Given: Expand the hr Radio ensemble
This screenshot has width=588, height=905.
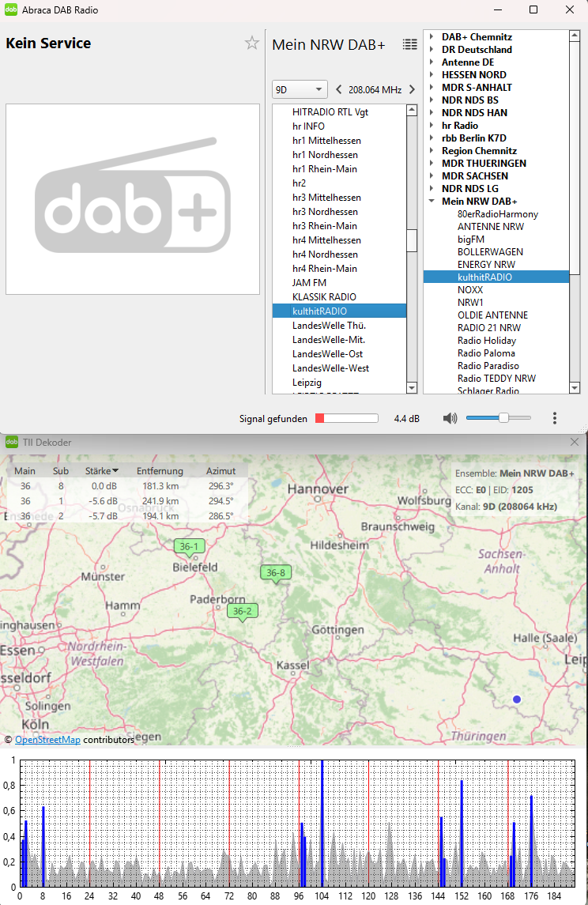Looking at the screenshot, I should pos(431,126).
